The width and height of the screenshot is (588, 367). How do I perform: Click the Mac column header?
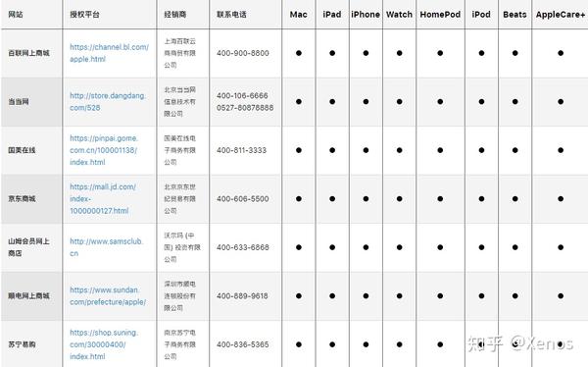[299, 15]
